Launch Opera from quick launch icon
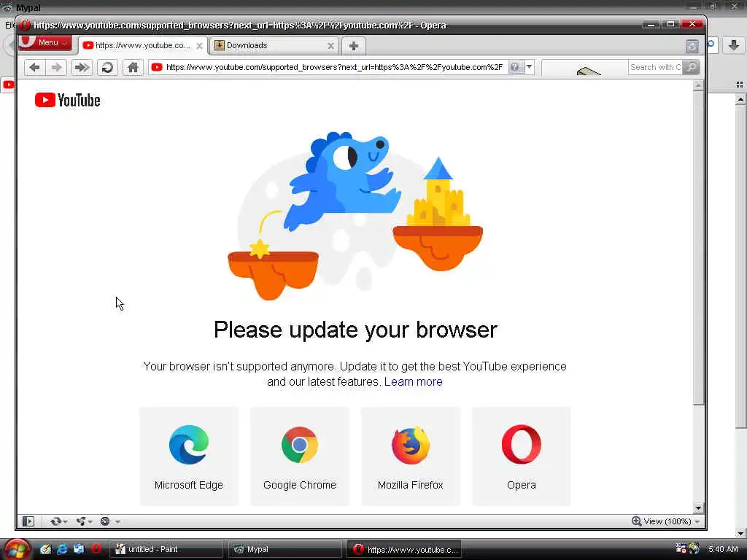 96,549
